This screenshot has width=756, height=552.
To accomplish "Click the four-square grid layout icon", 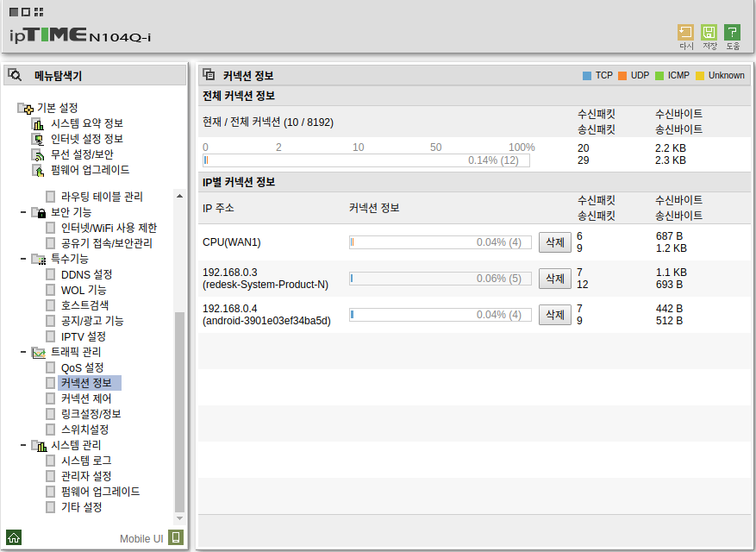I will click(39, 12).
